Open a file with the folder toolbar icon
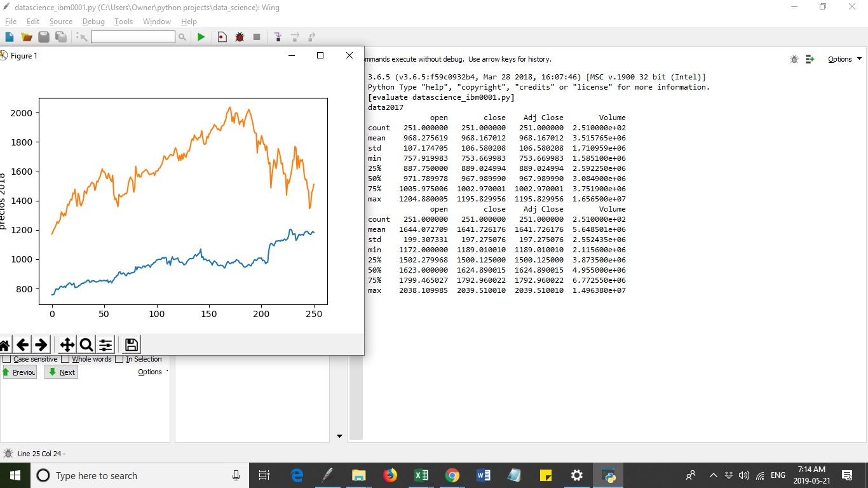The width and height of the screenshot is (868, 488). point(26,37)
